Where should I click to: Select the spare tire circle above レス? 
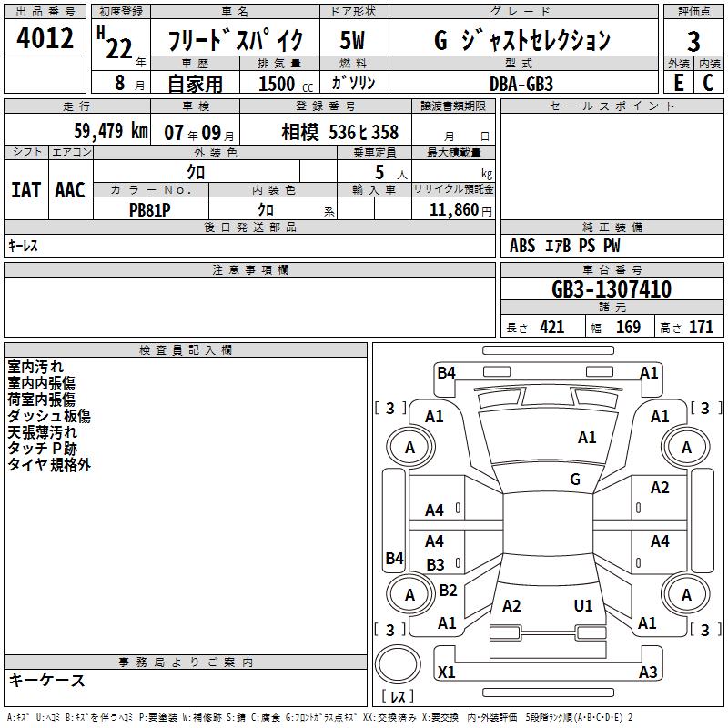point(398,666)
